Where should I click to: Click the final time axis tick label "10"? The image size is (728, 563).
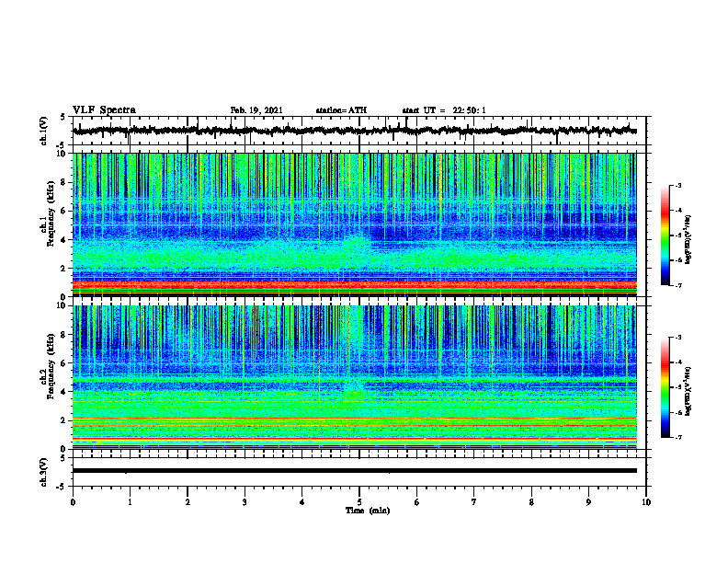[x=646, y=502]
